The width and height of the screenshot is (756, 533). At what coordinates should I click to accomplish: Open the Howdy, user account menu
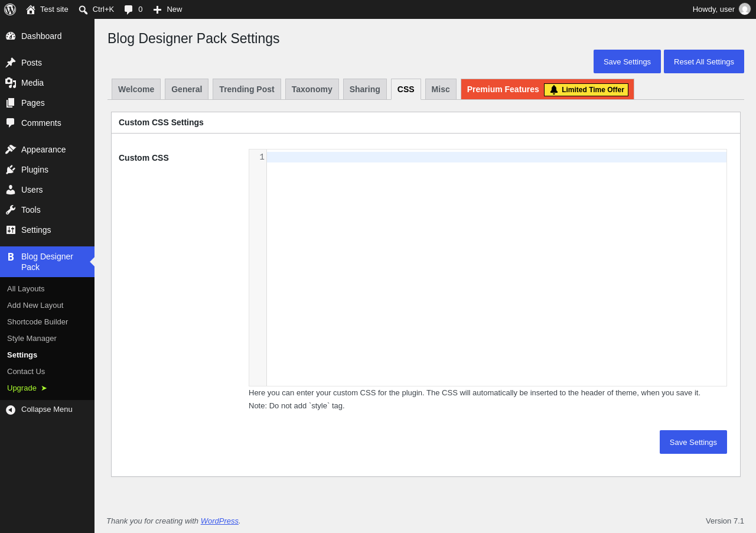click(721, 9)
